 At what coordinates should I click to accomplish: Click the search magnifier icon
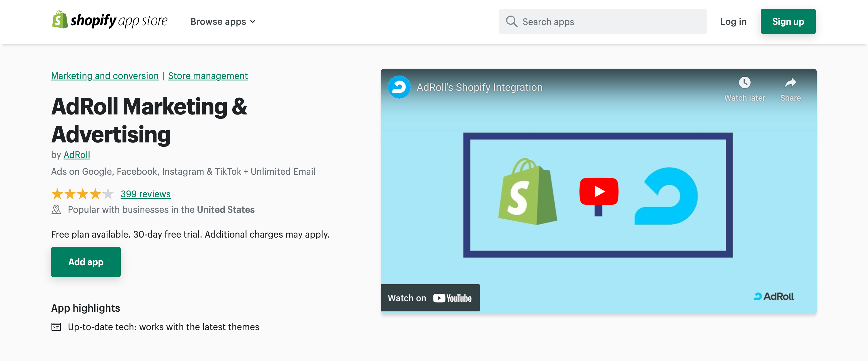click(511, 22)
